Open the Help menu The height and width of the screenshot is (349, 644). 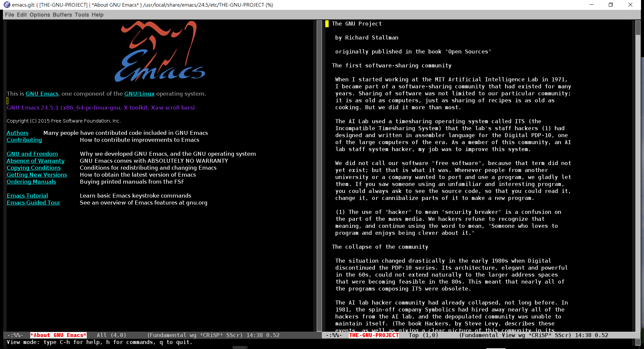click(x=97, y=15)
